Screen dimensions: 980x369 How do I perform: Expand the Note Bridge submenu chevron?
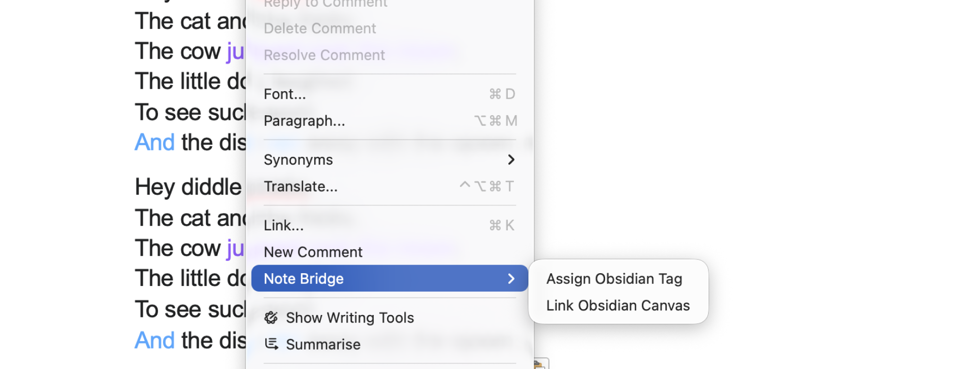point(511,278)
